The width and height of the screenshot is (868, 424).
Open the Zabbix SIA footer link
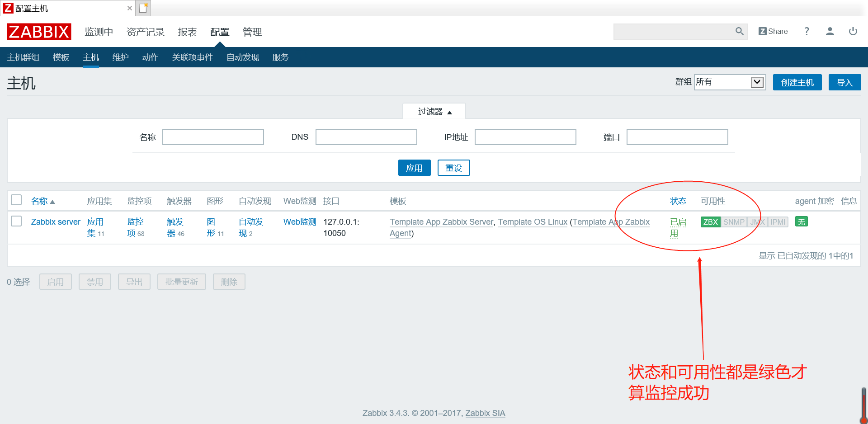point(485,413)
